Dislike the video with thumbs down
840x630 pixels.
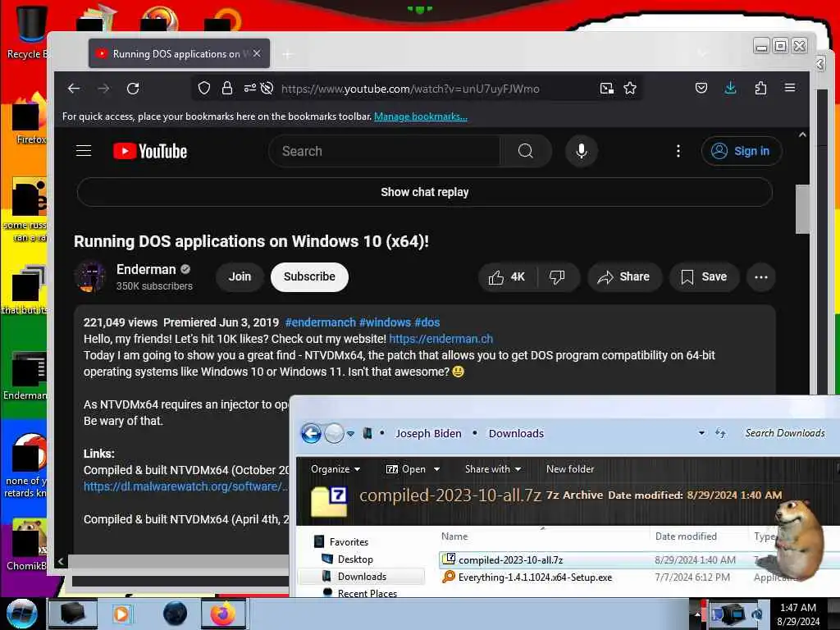click(x=557, y=277)
